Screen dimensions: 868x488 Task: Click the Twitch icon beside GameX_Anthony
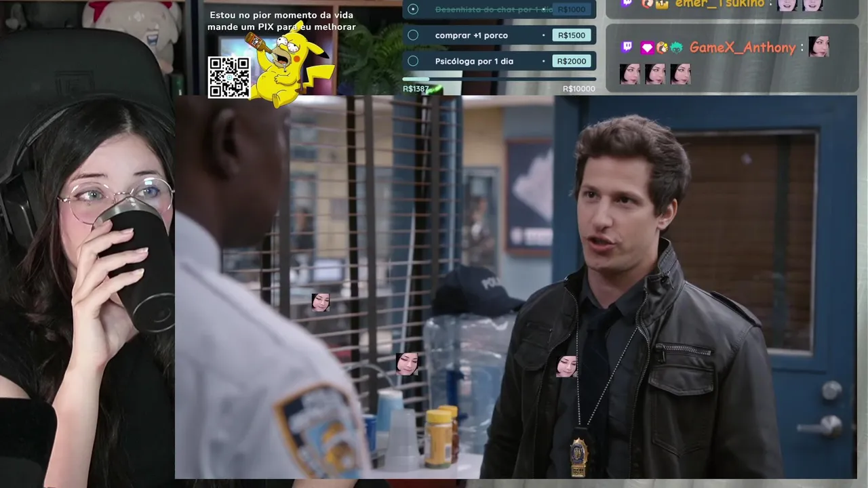coord(627,47)
